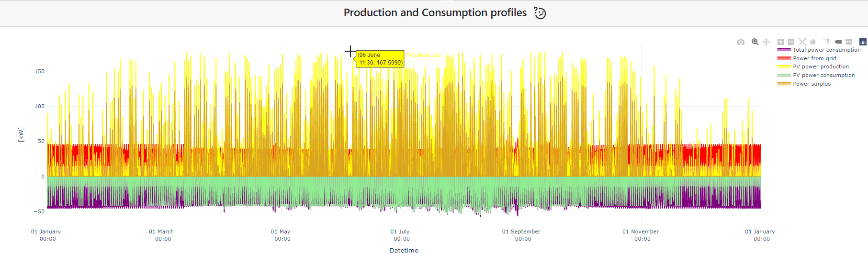
Task: Download plot as PNG with camera icon
Action: 741,42
